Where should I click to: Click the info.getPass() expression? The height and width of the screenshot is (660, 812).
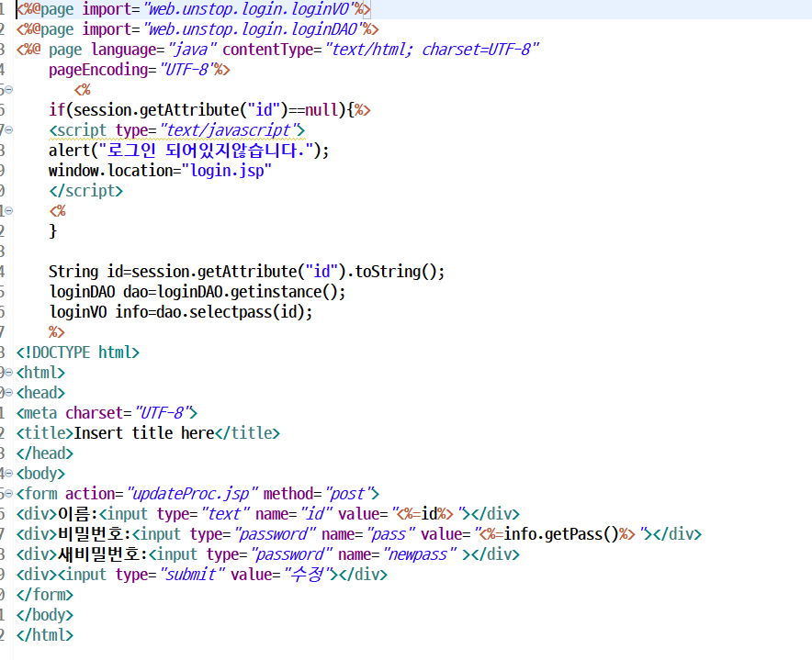pos(561,534)
